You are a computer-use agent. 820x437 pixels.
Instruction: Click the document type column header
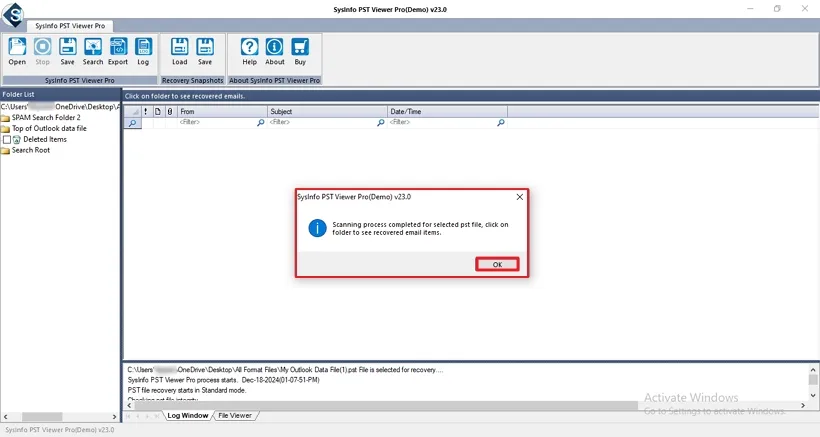[x=157, y=111]
